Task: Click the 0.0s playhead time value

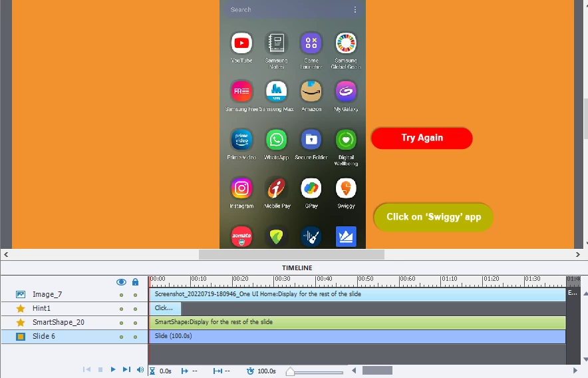Action: [166, 371]
